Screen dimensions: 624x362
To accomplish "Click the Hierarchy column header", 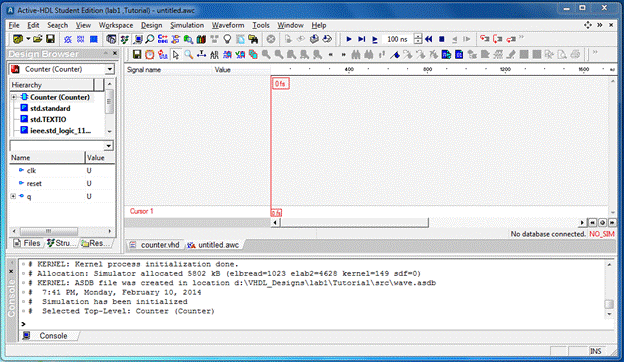I will click(51, 85).
